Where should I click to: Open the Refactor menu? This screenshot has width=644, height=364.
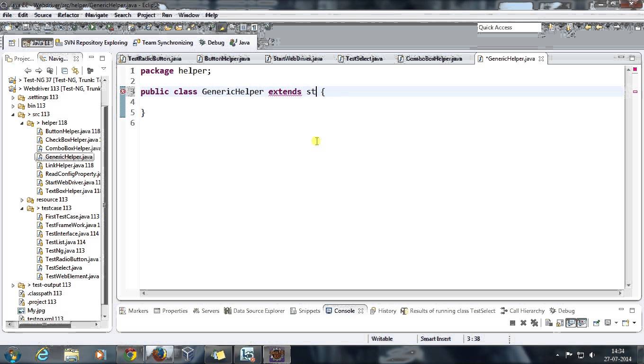click(68, 15)
